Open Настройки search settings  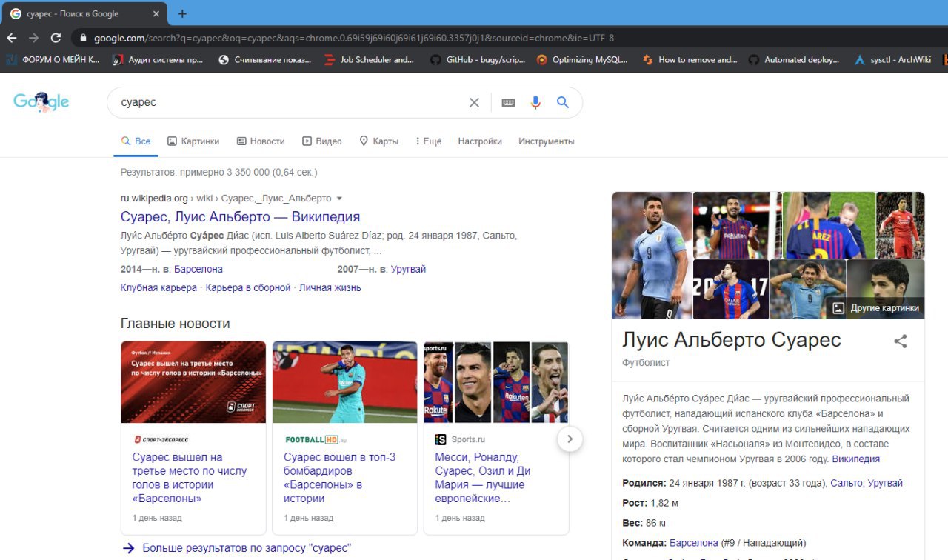pyautogui.click(x=480, y=141)
